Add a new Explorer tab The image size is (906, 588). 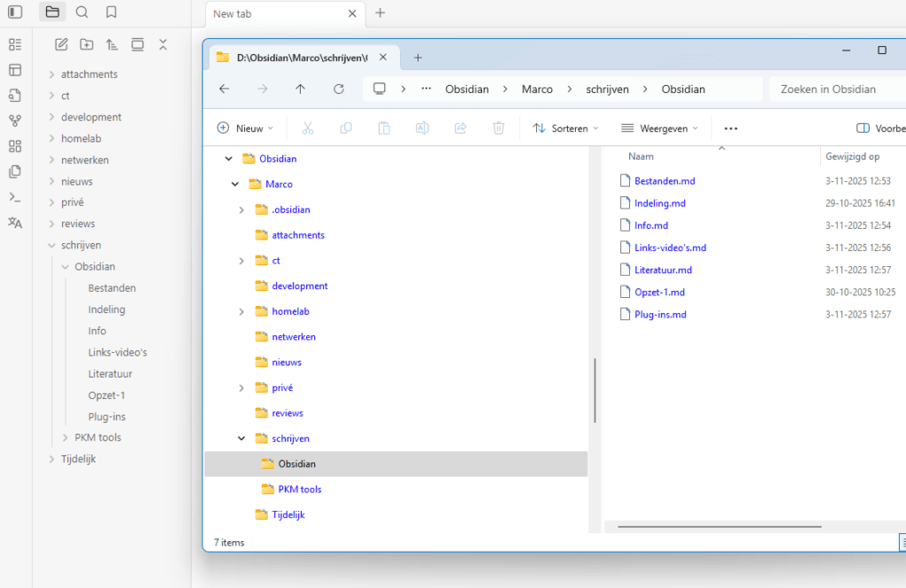pos(418,57)
